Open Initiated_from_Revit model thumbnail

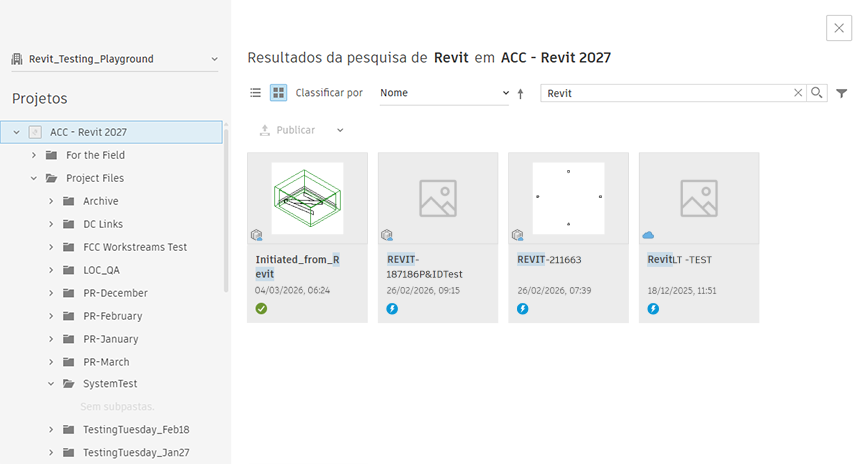[x=308, y=198]
